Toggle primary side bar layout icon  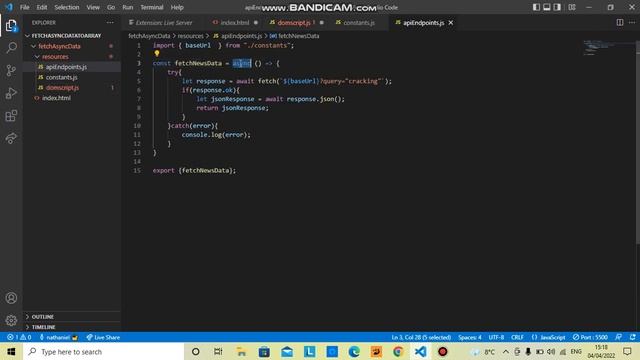tap(536, 7)
